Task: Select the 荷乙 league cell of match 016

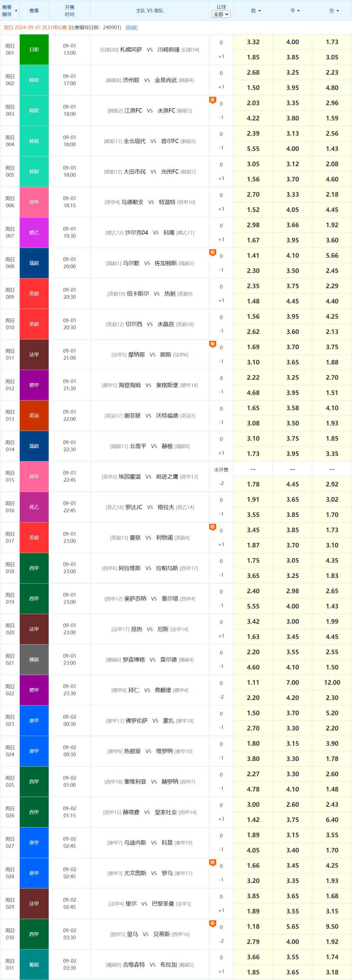Action: [34, 507]
